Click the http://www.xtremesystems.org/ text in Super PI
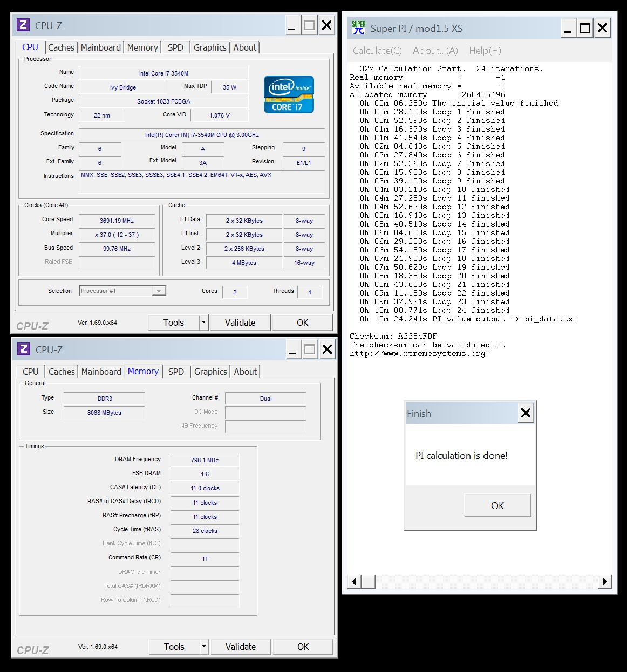 [420, 354]
